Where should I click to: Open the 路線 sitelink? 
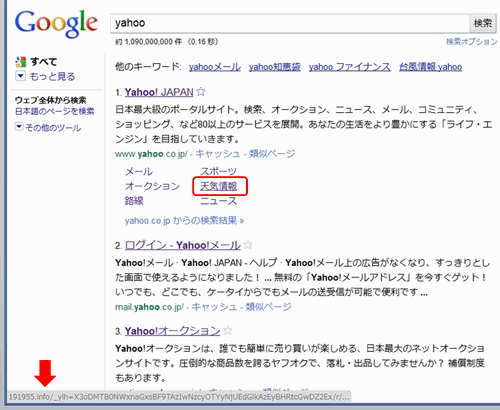[134, 201]
